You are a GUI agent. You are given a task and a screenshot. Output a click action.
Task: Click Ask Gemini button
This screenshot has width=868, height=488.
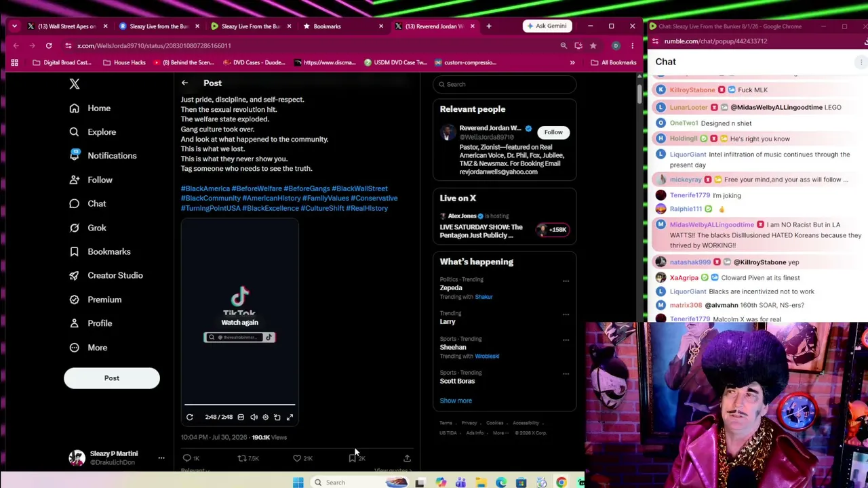coord(546,26)
